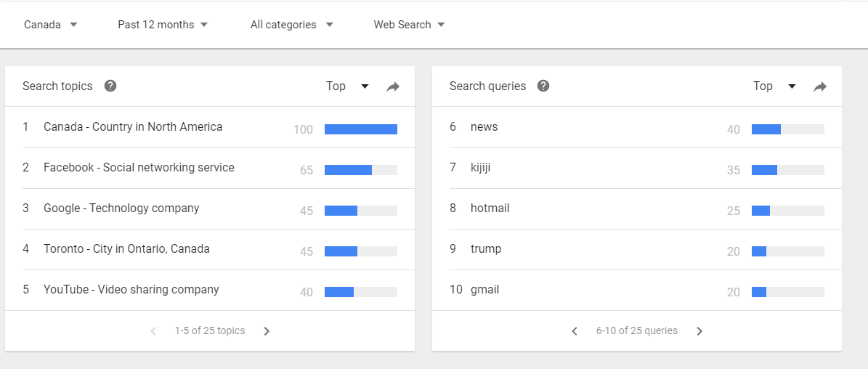Click help icon next to Search queries
The image size is (868, 369).
[543, 86]
